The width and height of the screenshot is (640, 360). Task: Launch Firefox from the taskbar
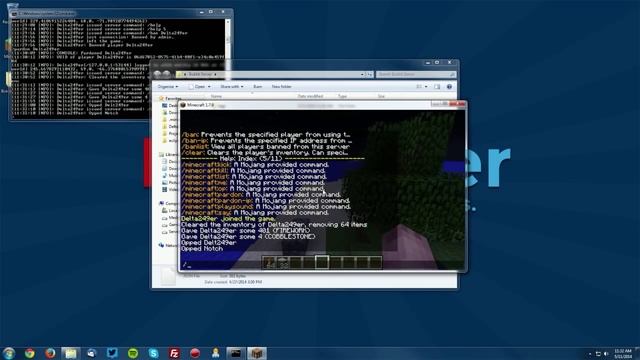point(50,353)
